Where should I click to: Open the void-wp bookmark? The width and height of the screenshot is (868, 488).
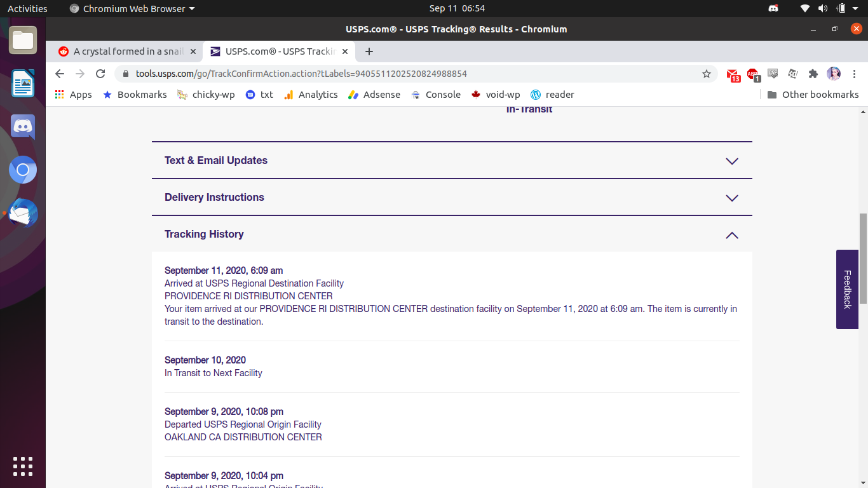(x=496, y=95)
